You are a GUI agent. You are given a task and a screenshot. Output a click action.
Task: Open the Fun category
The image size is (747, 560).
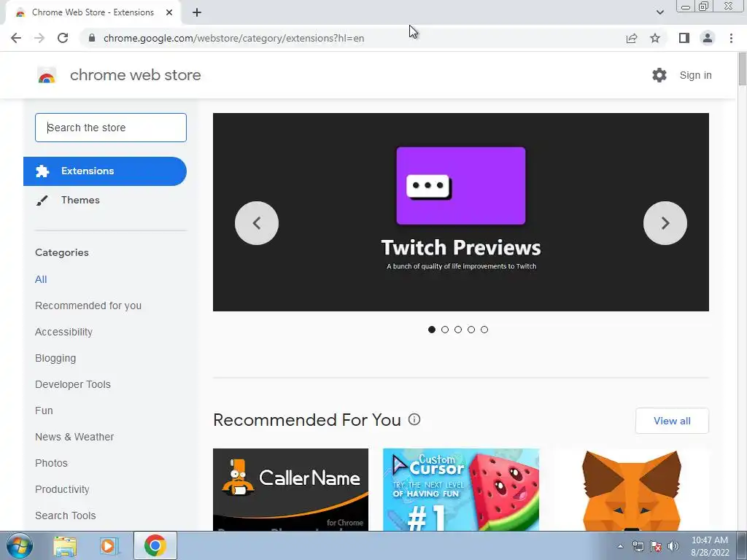coord(44,411)
